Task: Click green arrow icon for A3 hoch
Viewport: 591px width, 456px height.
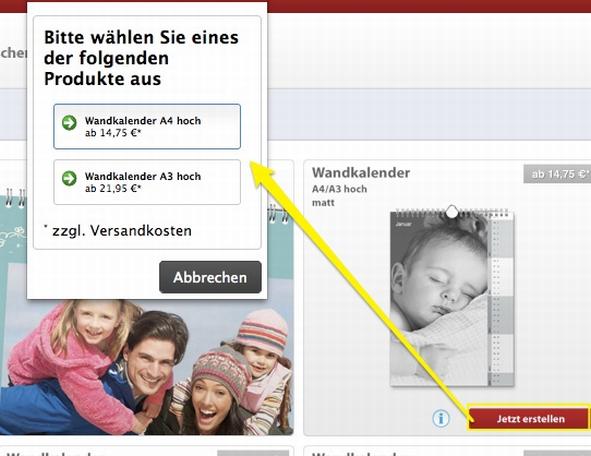Action: pos(69,178)
